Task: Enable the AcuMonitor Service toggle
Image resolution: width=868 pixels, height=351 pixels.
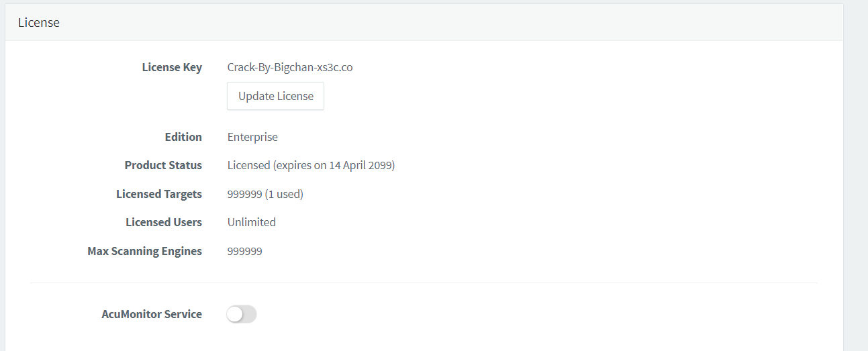Action: pos(242,314)
